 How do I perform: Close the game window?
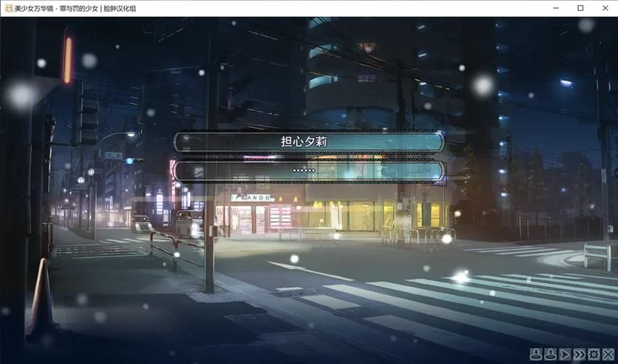(606, 8)
